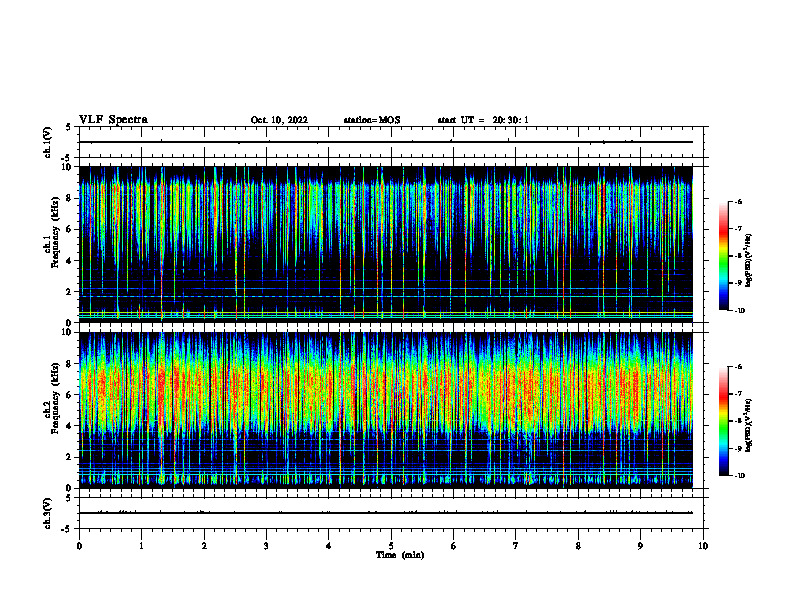
Task: Click the "station=MOS" header label
Action: (x=372, y=120)
